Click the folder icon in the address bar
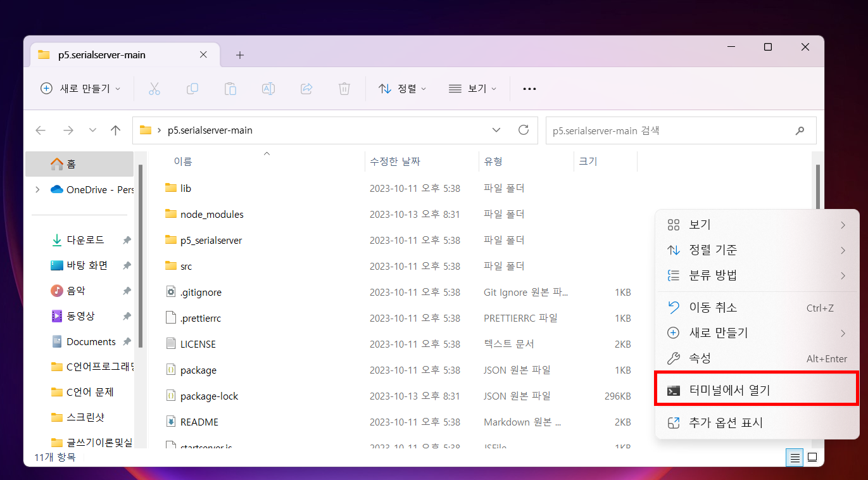 point(146,130)
